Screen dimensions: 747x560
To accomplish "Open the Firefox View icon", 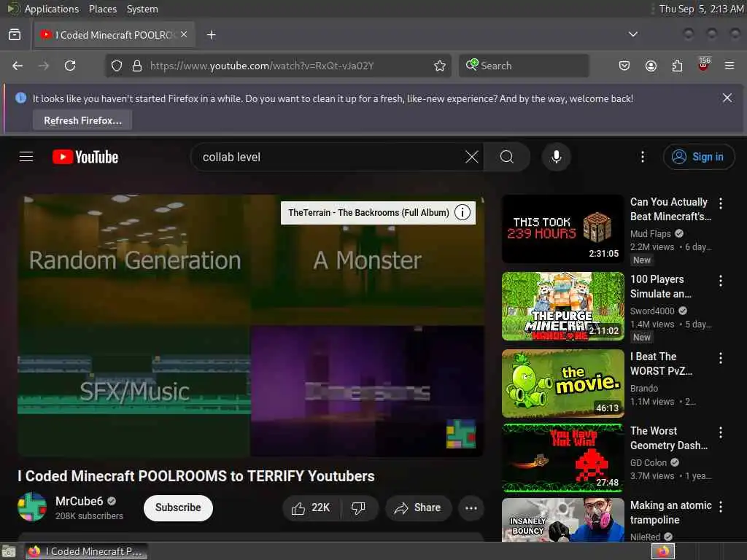I will coord(15,35).
